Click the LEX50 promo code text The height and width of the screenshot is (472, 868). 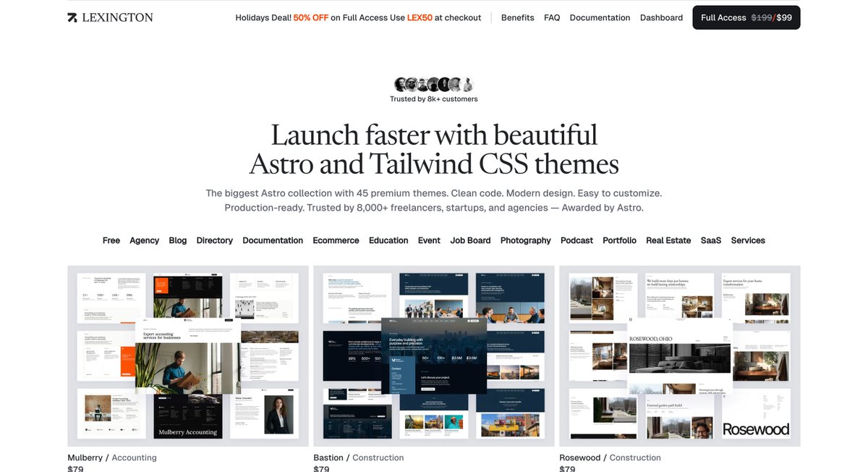[420, 17]
